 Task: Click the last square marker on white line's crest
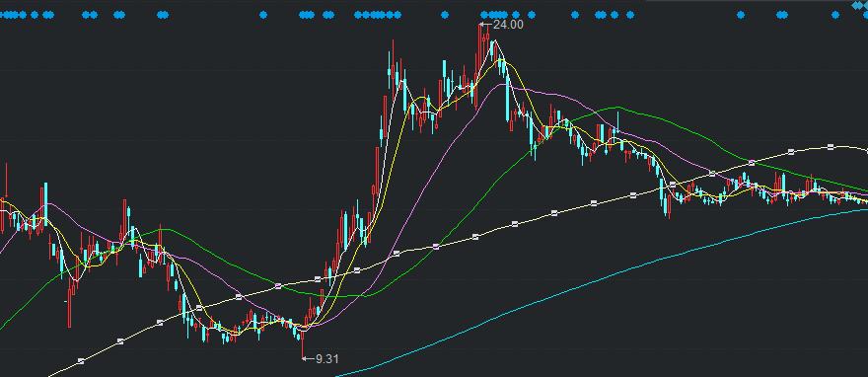pyautogui.click(x=831, y=146)
